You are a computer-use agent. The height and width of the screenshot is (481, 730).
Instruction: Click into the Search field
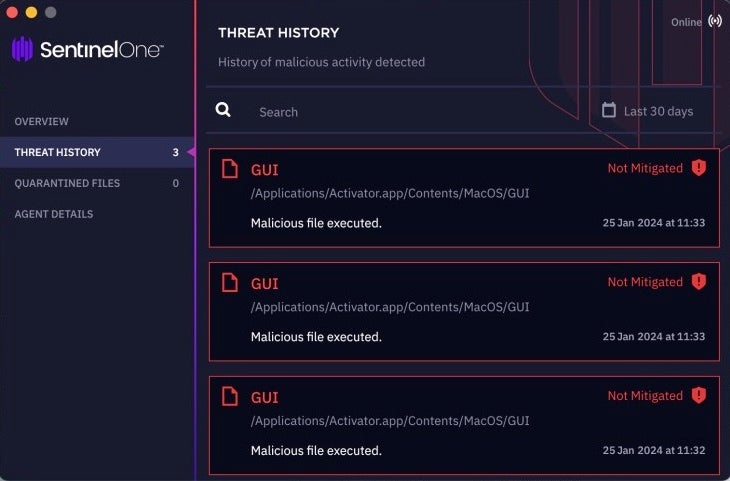pyautogui.click(x=400, y=112)
